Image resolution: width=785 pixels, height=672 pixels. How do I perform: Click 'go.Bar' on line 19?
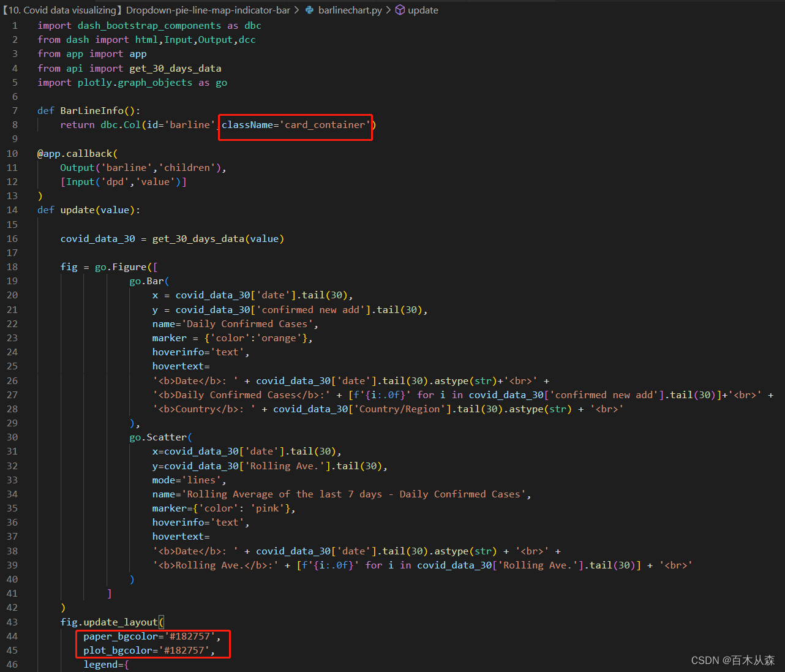click(x=146, y=281)
